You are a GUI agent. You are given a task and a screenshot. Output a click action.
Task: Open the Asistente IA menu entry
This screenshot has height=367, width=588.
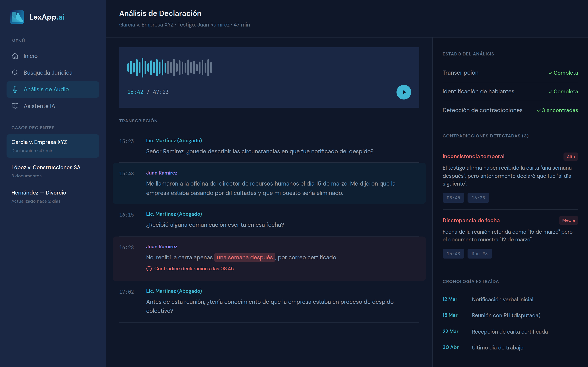[x=40, y=106]
